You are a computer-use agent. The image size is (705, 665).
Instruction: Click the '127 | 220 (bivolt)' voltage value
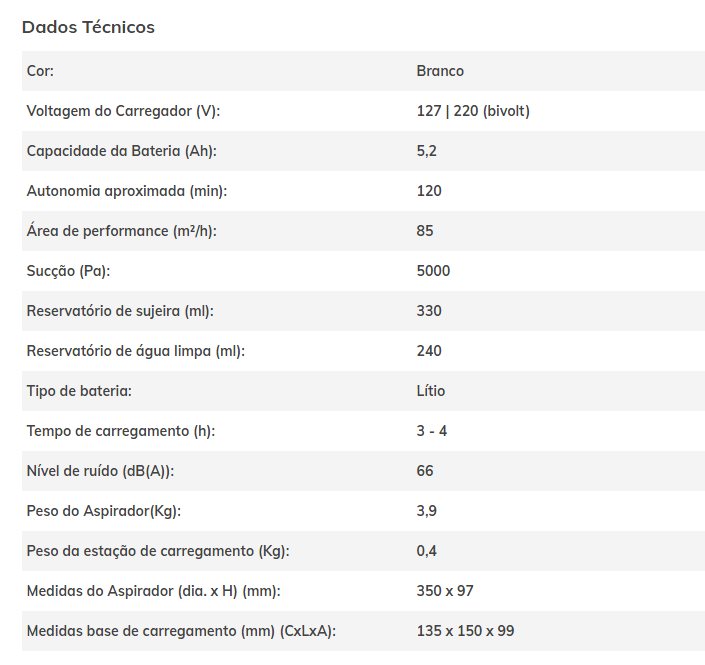[x=473, y=111]
